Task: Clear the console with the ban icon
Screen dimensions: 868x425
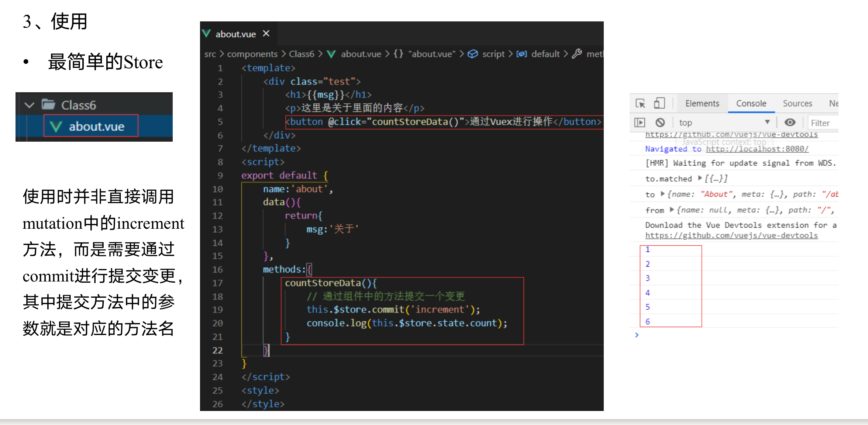Action: (x=660, y=122)
